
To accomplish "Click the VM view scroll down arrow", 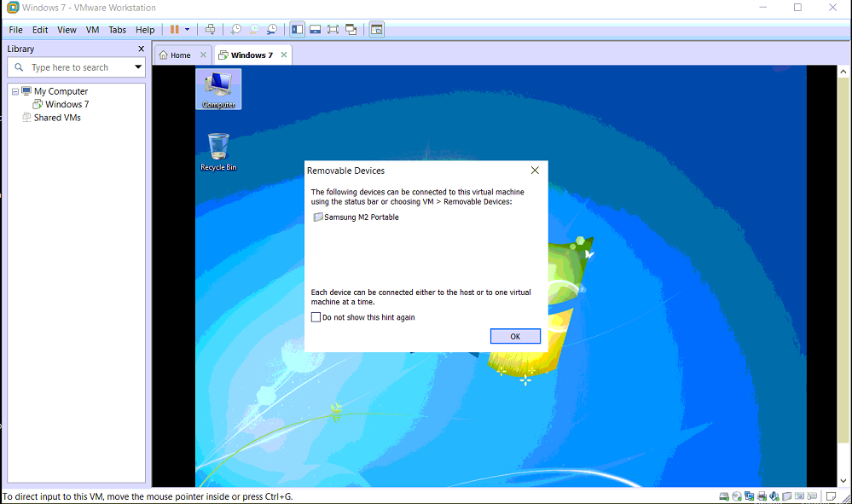I will pos(843,481).
